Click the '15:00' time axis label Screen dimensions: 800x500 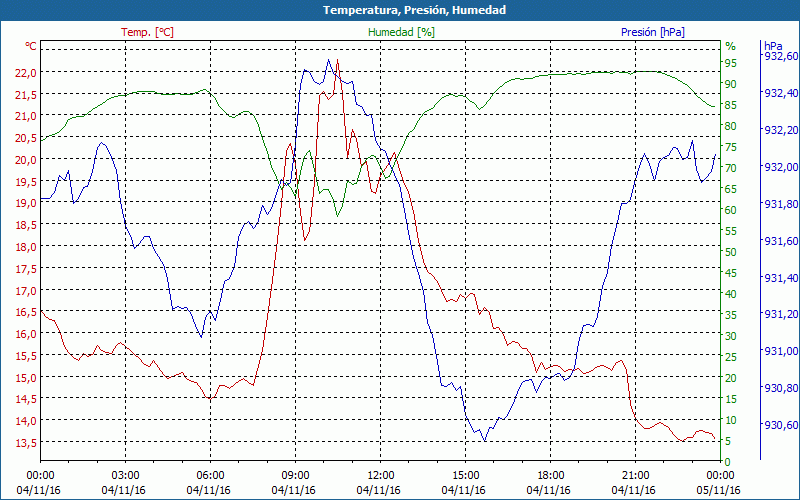(x=465, y=476)
